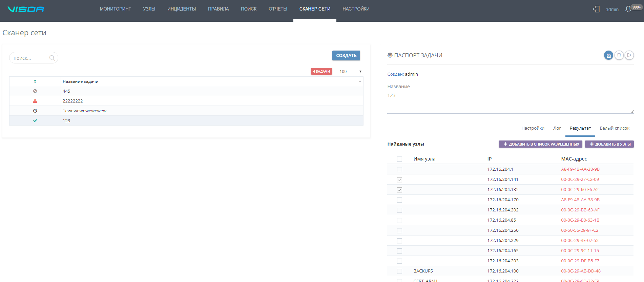Image resolution: width=644 pixels, height=282 pixels.
Task: Click the СОЗДАТЬ button
Action: [x=346, y=56]
